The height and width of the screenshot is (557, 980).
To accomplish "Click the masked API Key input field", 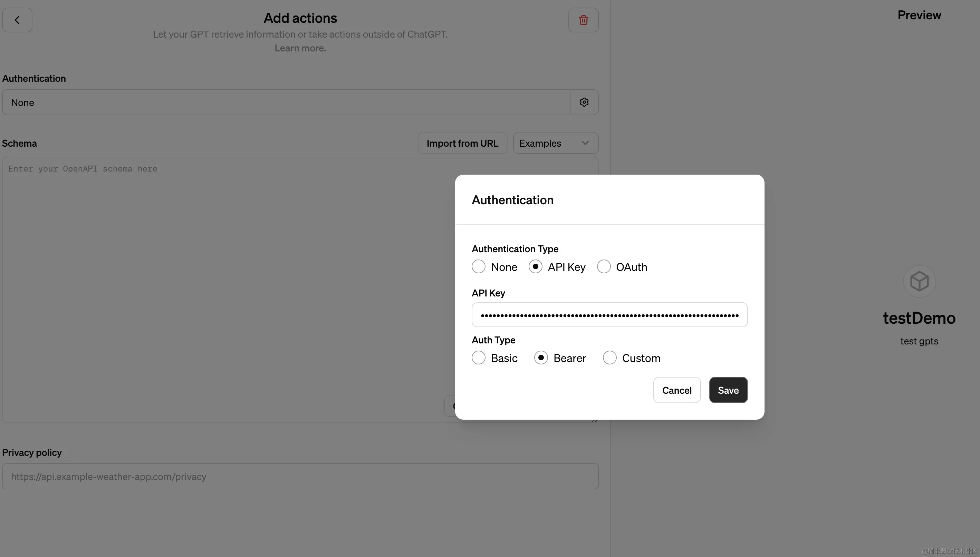I will (609, 314).
